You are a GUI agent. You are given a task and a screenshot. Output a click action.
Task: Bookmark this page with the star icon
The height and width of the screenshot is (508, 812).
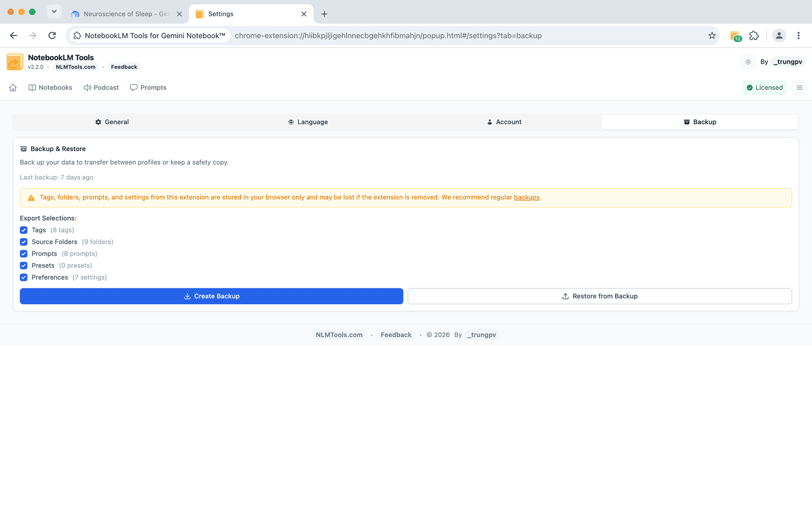pyautogui.click(x=712, y=36)
